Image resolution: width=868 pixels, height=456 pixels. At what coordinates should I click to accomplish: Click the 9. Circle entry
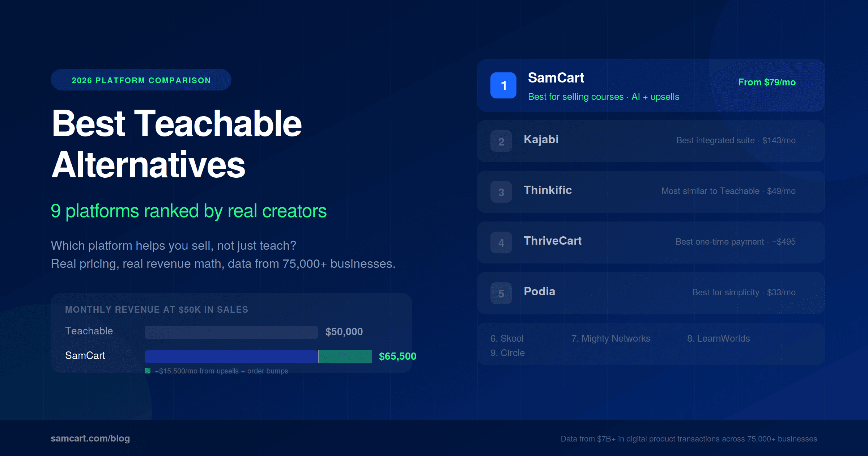(x=507, y=353)
